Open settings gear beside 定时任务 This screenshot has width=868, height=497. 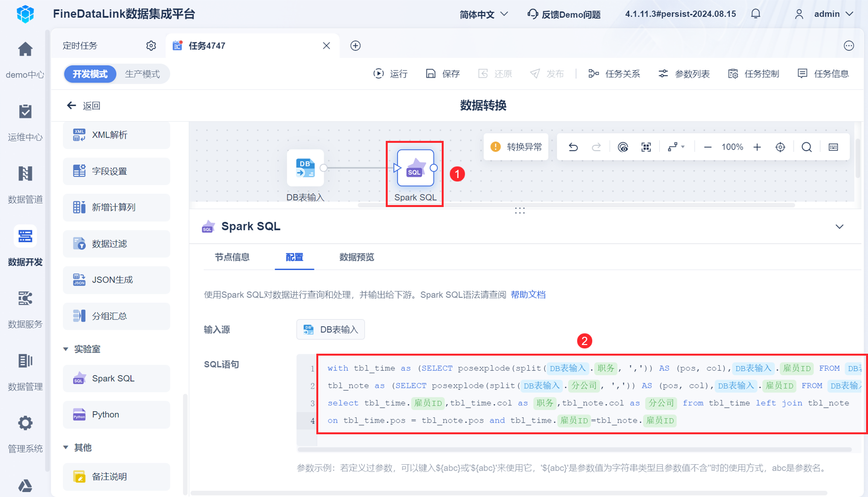(x=151, y=46)
